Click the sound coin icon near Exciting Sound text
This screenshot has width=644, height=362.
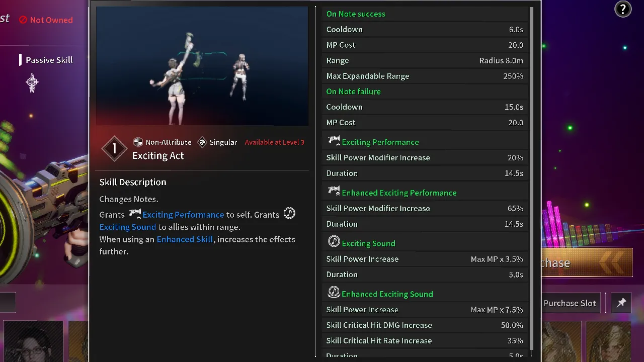pos(289,213)
